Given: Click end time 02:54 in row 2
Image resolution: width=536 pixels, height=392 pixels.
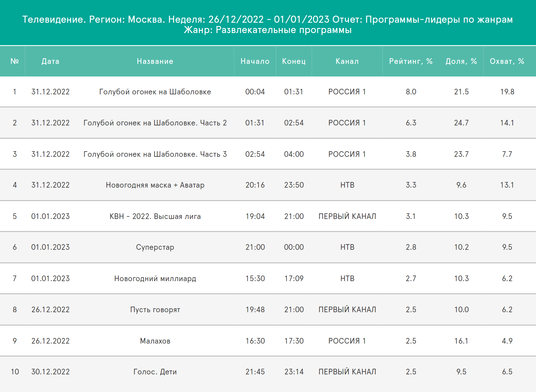Looking at the screenshot, I should pos(294,123).
